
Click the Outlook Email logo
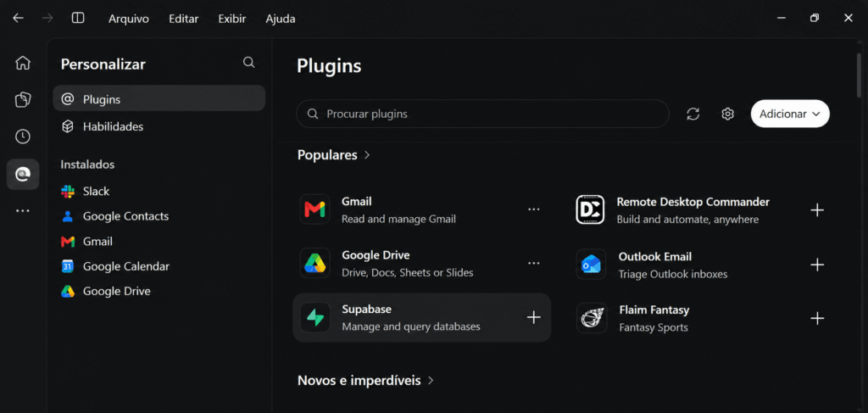(591, 264)
